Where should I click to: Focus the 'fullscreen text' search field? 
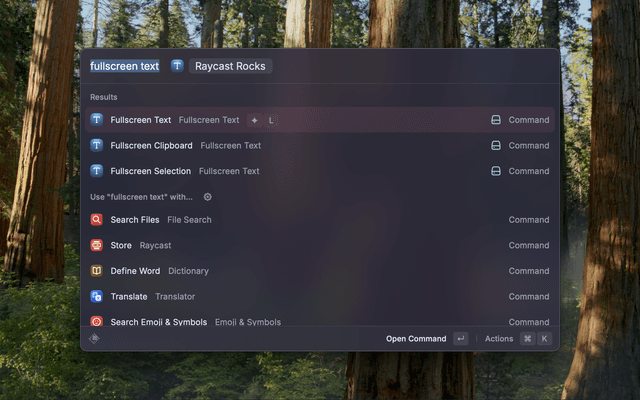[125, 66]
